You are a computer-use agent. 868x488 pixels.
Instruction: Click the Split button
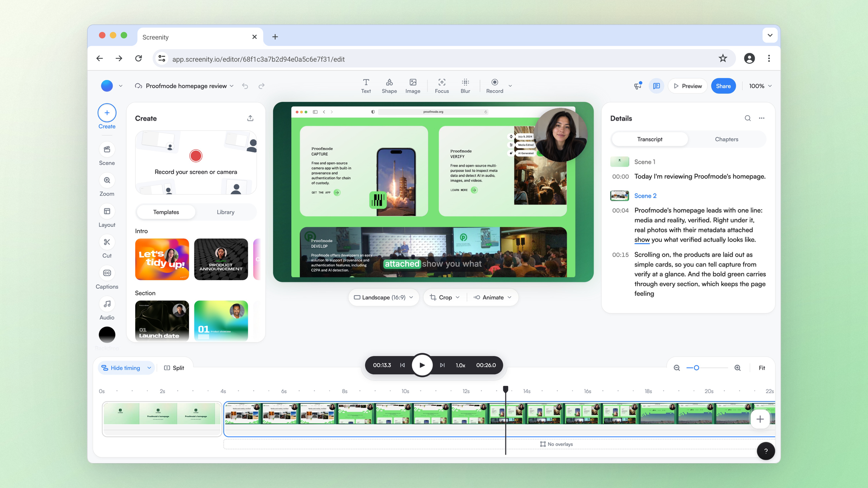pyautogui.click(x=174, y=368)
